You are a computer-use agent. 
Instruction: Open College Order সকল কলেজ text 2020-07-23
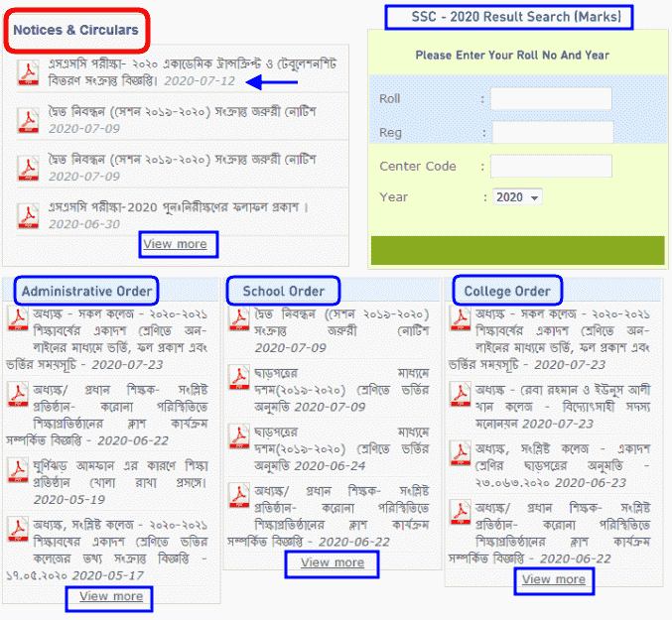(550, 339)
